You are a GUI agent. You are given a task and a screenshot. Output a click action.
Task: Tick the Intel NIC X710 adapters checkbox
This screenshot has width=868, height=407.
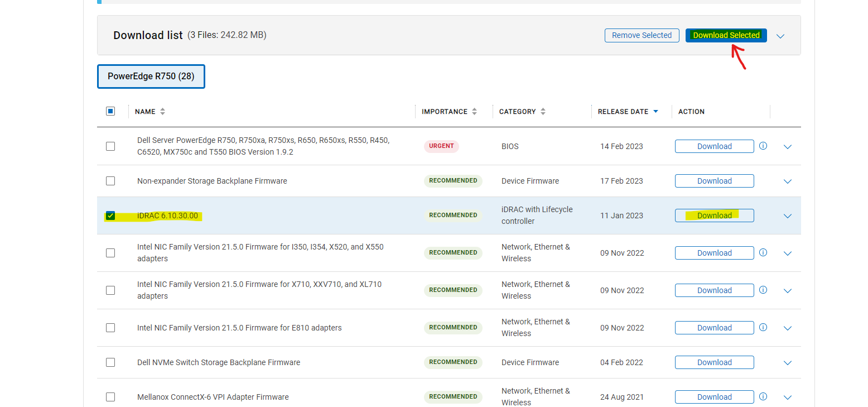pyautogui.click(x=110, y=290)
